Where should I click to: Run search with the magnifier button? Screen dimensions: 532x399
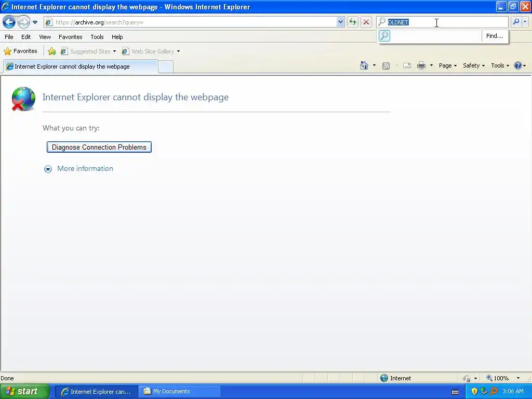point(516,22)
